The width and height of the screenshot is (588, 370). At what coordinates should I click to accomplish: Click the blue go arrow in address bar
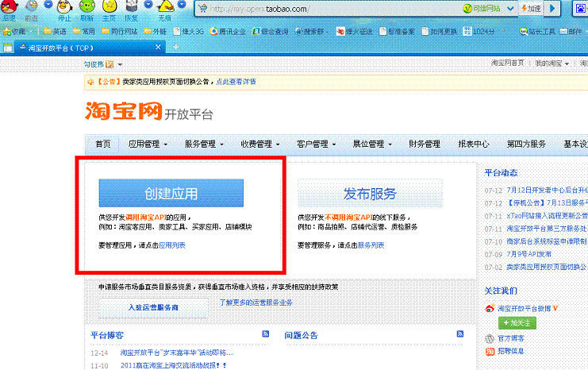point(552,9)
